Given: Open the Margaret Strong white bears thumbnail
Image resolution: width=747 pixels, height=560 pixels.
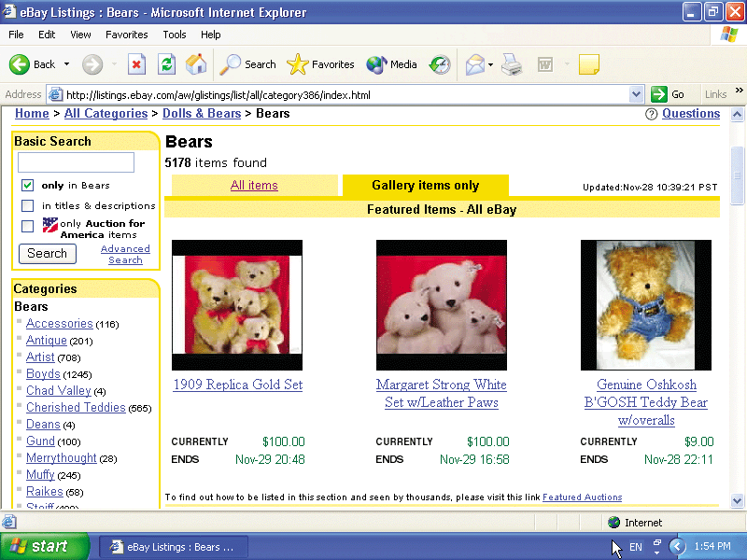Looking at the screenshot, I should [x=442, y=305].
